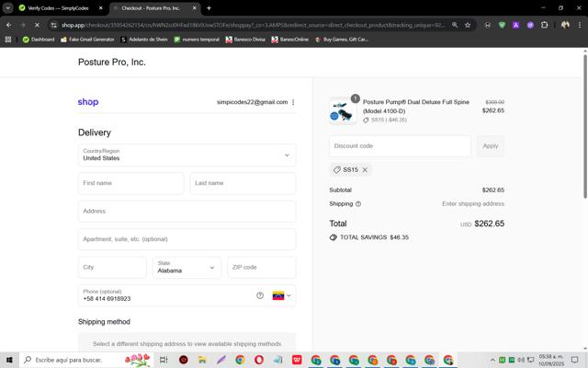
Task: Open bookmarks apps grid icon
Action: tap(8, 40)
